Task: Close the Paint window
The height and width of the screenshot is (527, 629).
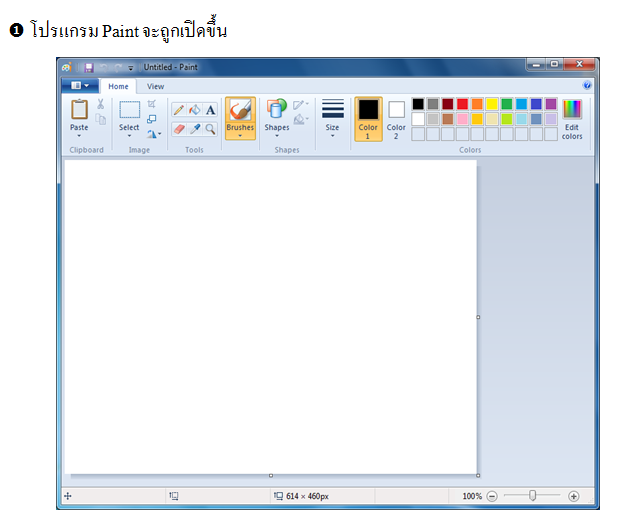Action: coord(579,64)
